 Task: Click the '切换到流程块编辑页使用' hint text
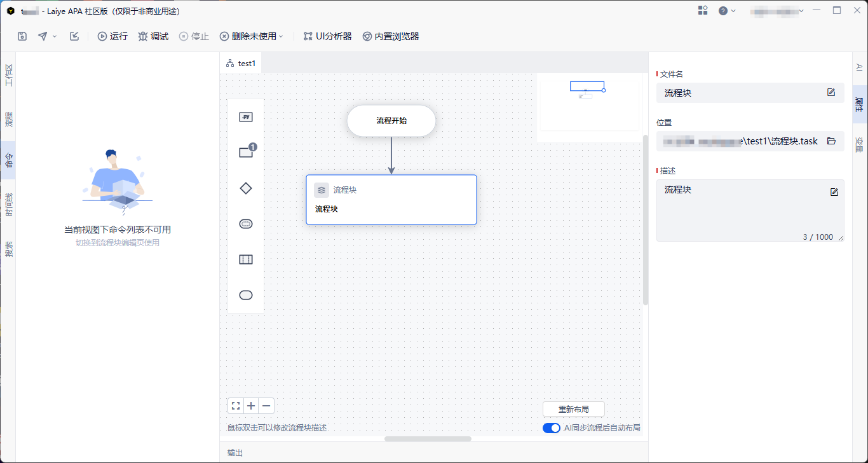[118, 243]
